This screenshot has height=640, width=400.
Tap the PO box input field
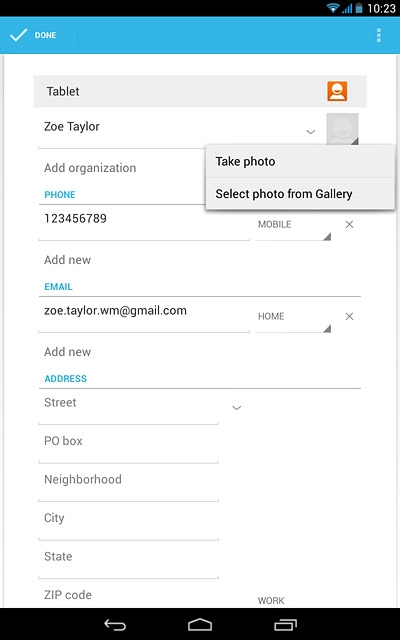click(129, 445)
